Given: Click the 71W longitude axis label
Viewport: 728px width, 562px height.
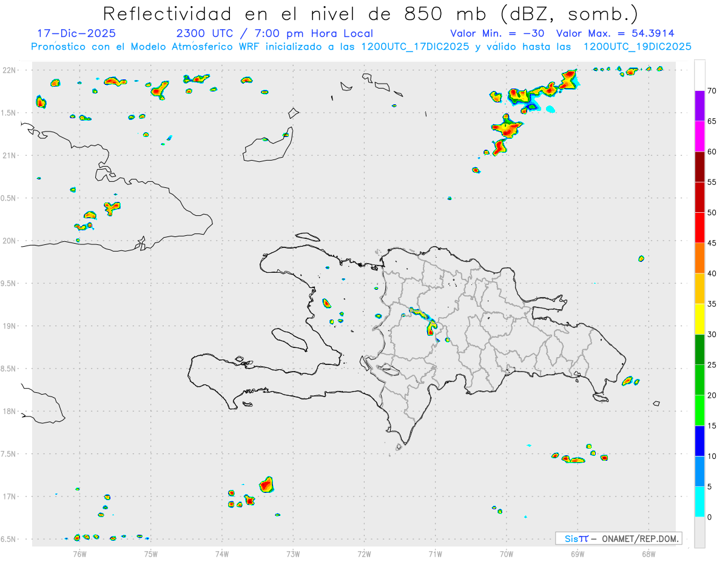Looking at the screenshot, I should (x=435, y=553).
